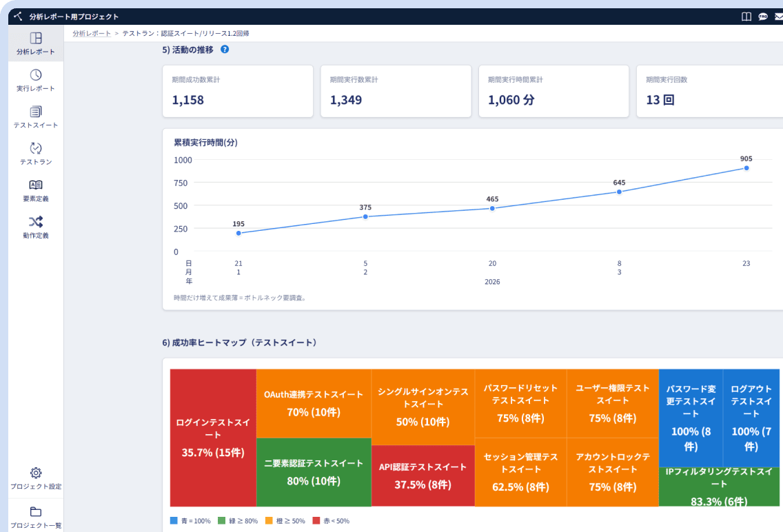The height and width of the screenshot is (532, 783).
Task: Click the chart data point labeled 195
Action: [238, 233]
